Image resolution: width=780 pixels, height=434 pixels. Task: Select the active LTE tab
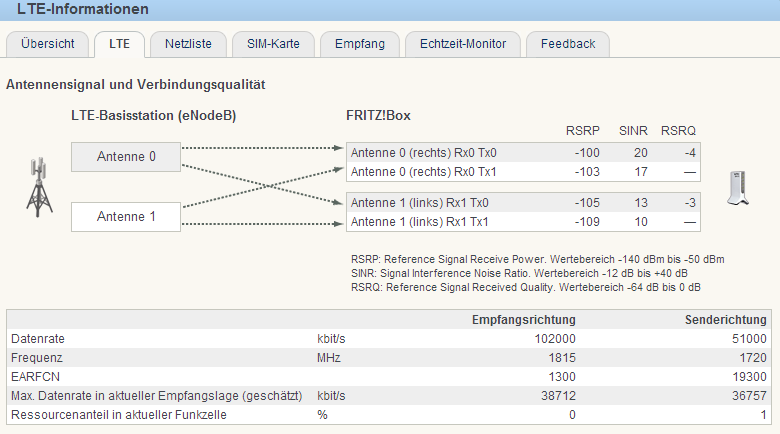point(119,44)
